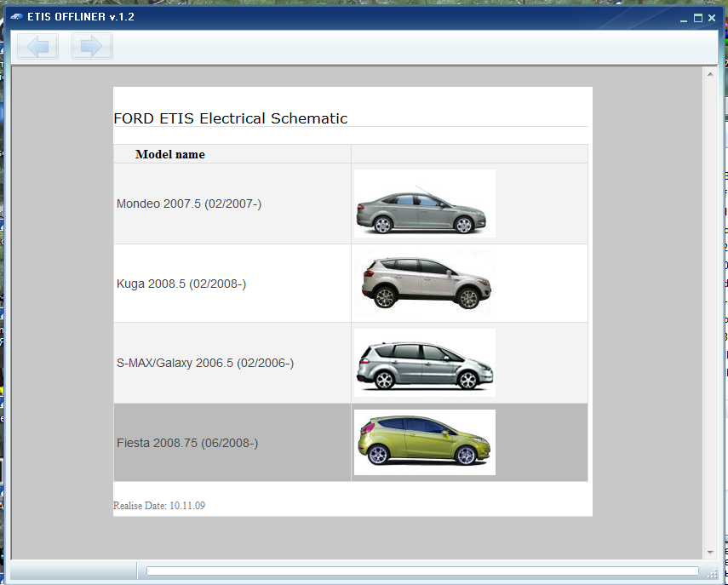Click the progress bar in the status bar
728x585 pixels.
422,571
